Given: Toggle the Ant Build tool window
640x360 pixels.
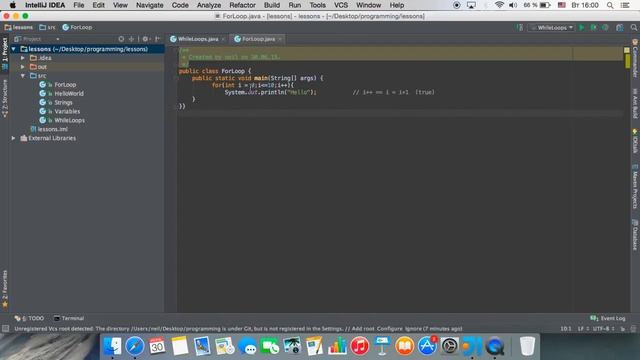Looking at the screenshot, I should tap(635, 103).
